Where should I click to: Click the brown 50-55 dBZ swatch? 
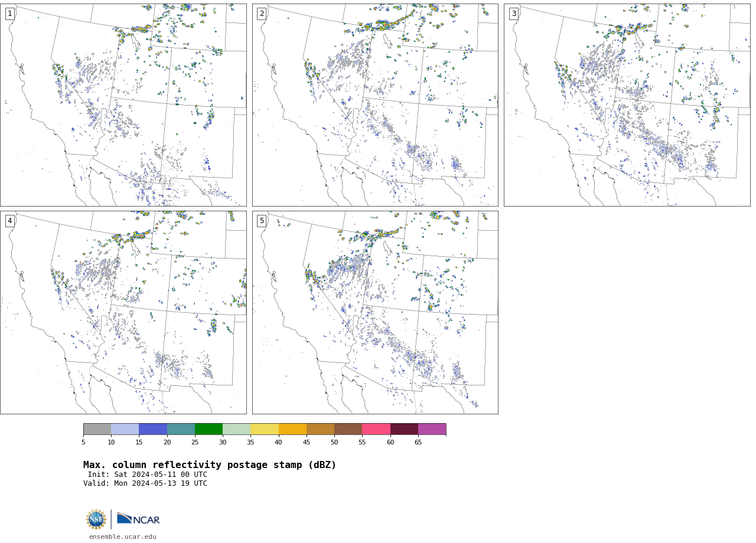[348, 429]
